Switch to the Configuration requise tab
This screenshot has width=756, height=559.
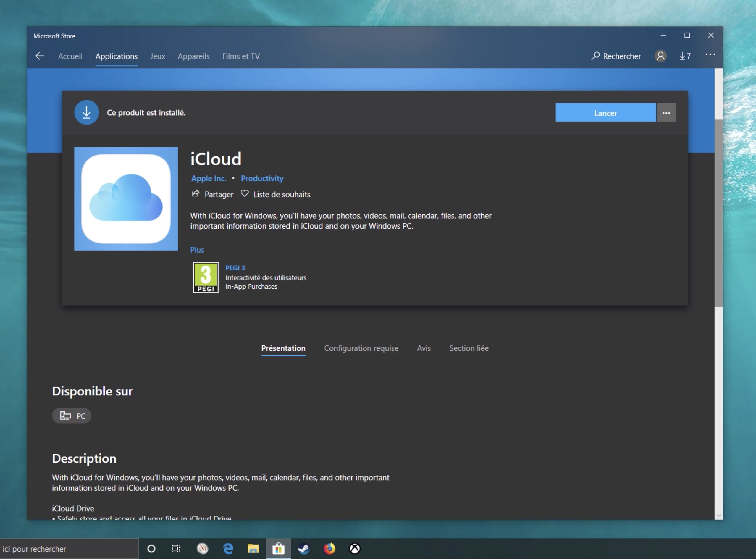[361, 348]
